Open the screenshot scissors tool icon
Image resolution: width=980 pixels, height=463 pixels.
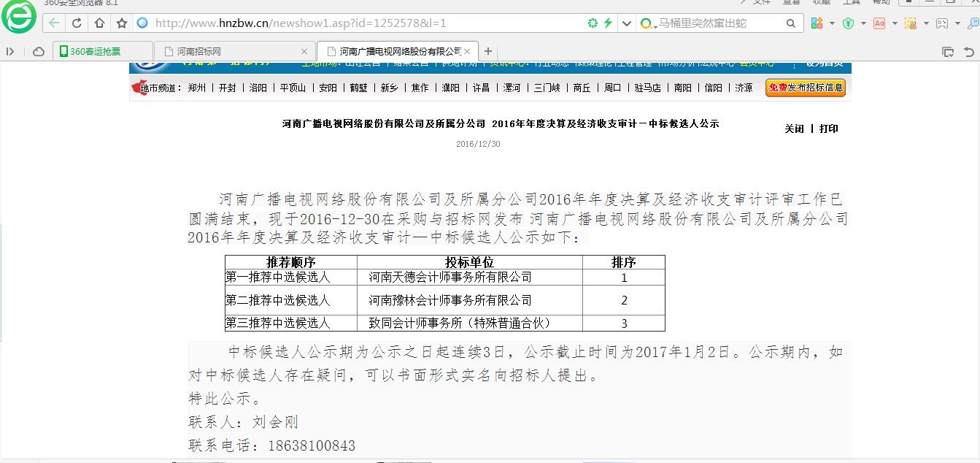pos(910,23)
